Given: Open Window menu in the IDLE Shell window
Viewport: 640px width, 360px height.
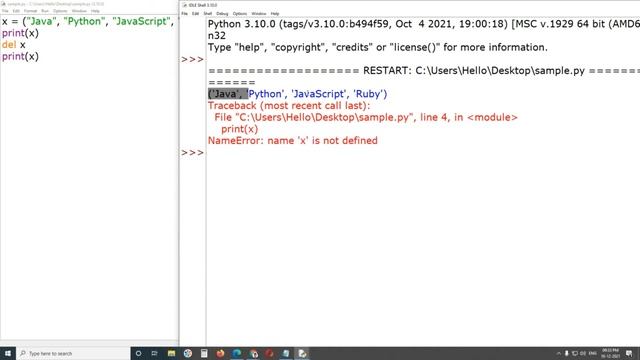Looking at the screenshot, I should 259,13.
